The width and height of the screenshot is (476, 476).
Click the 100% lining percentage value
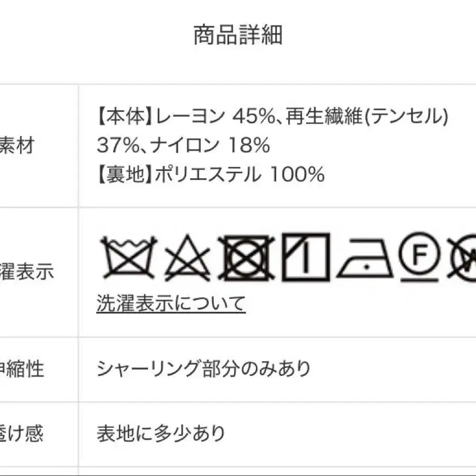[x=297, y=174]
